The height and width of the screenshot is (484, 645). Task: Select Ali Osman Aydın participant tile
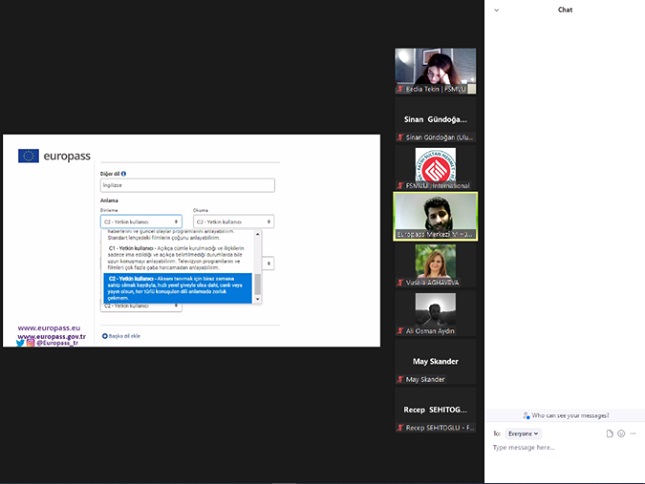point(435,313)
